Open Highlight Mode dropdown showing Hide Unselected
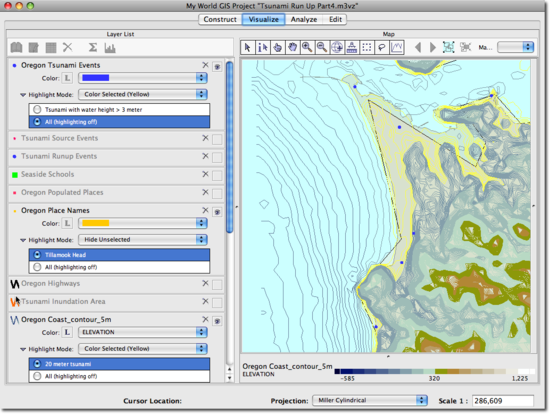This screenshot has width=550, height=414. tap(143, 240)
